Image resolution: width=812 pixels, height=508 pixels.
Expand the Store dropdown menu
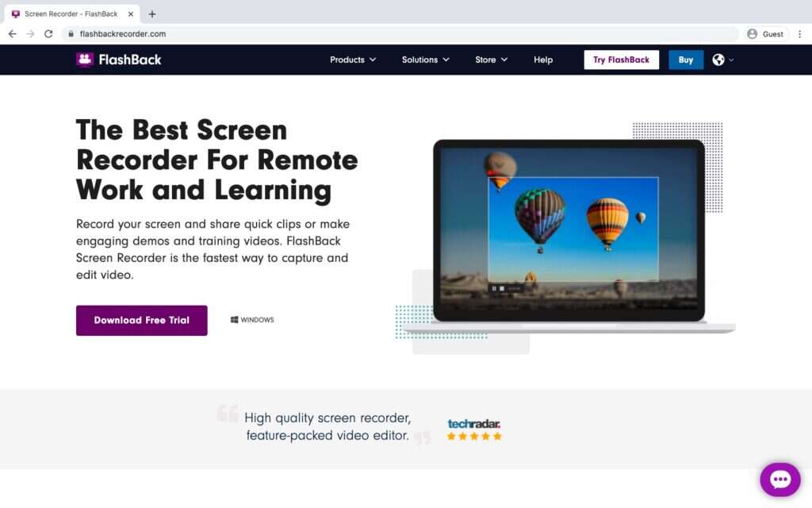point(491,60)
